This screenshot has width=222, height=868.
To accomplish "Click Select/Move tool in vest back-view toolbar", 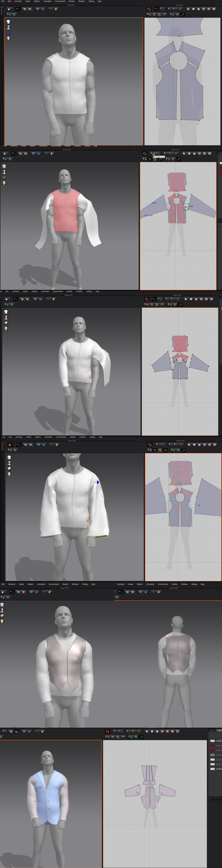I will 121,592.
